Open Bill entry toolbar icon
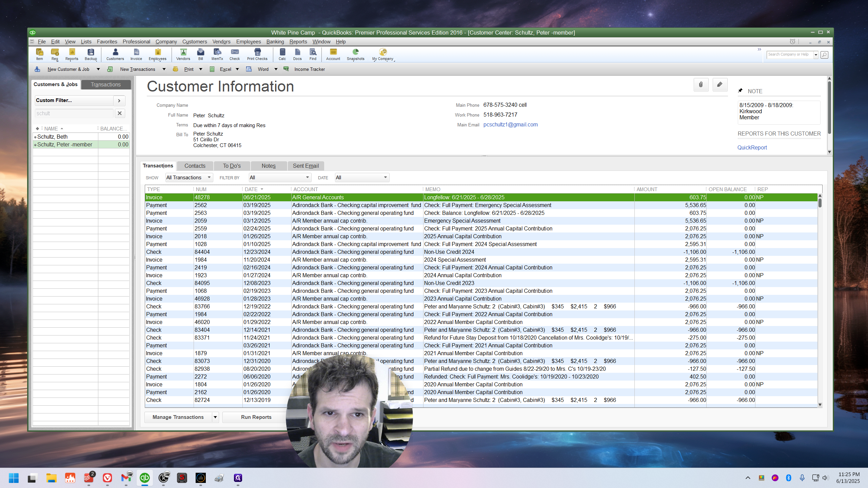868x488 pixels. click(x=201, y=54)
